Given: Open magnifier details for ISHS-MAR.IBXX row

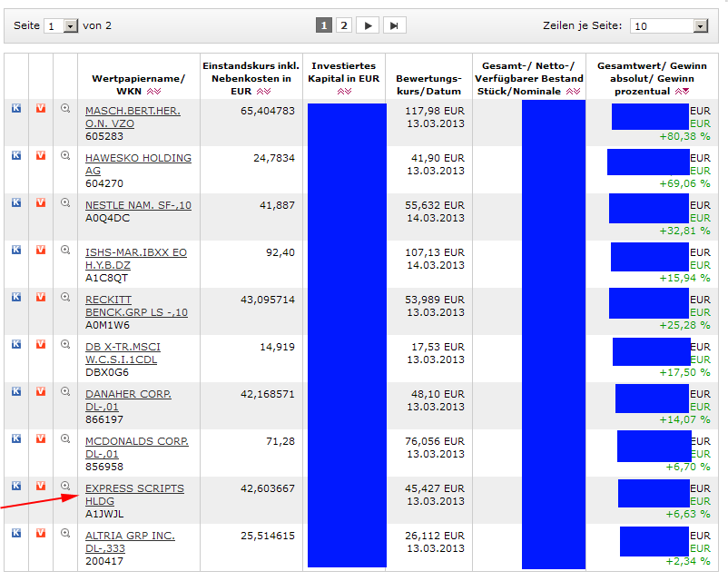Looking at the screenshot, I should [x=65, y=250].
